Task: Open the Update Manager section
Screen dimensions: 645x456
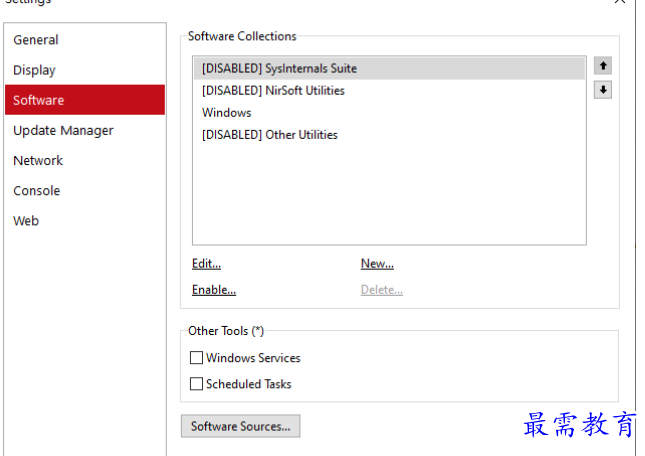Action: pos(63,130)
